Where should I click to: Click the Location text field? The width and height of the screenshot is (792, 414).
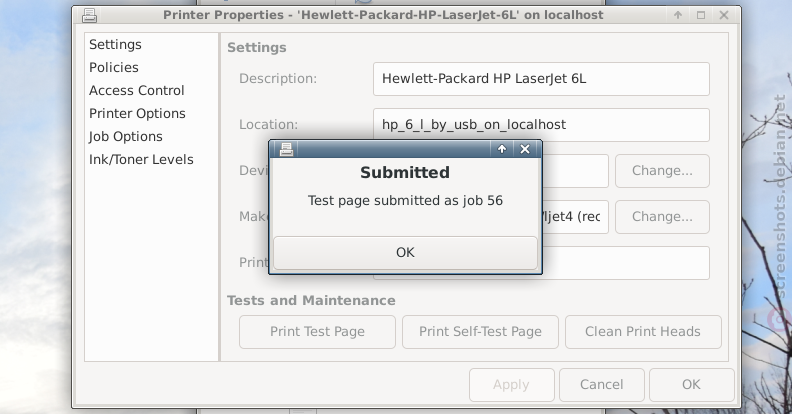[x=541, y=125]
